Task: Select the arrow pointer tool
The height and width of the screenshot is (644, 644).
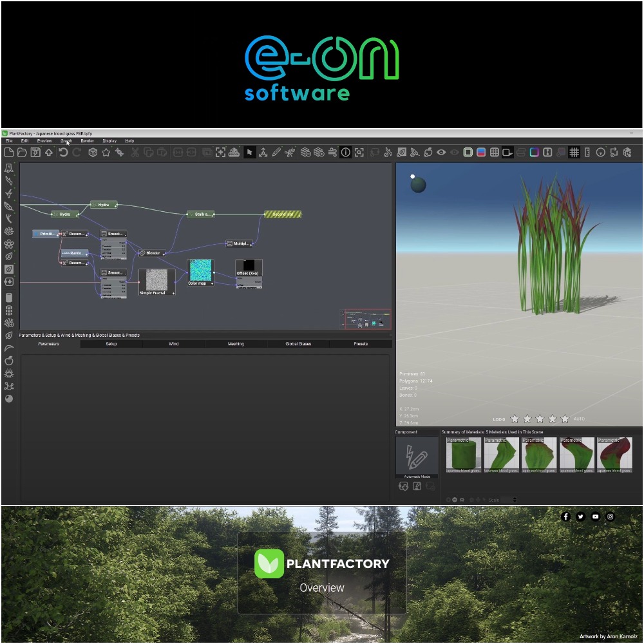Action: point(249,153)
